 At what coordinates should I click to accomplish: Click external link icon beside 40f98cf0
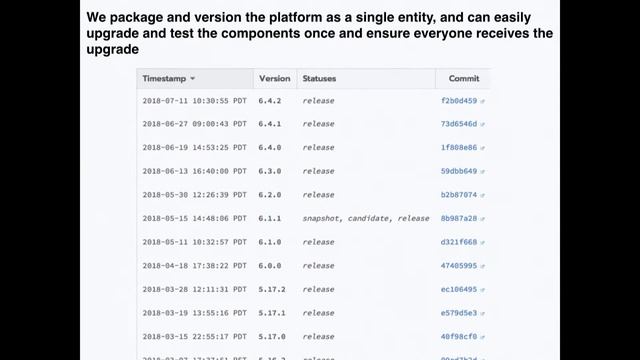pos(482,337)
